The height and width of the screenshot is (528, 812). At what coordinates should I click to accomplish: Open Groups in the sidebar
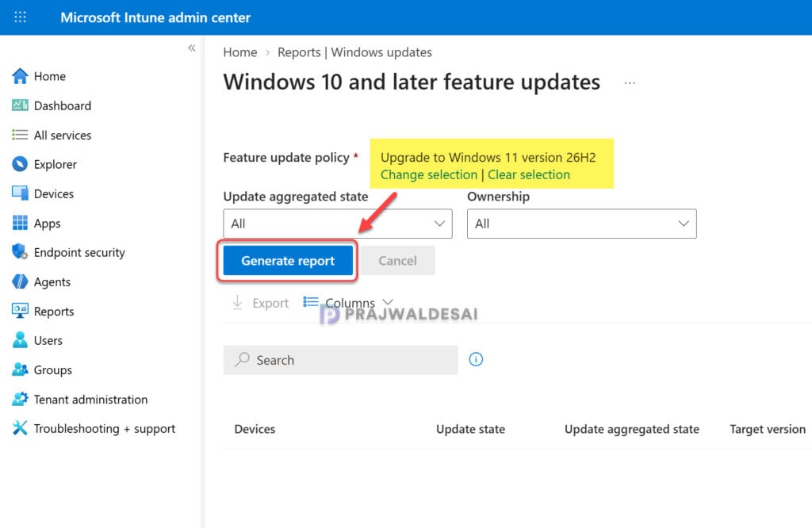click(53, 369)
